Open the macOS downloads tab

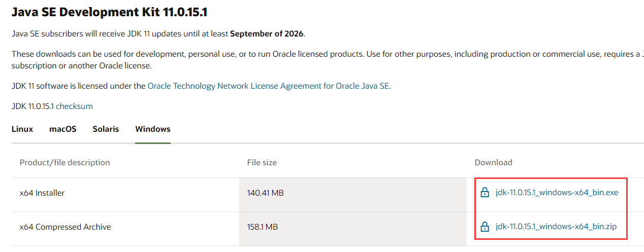(63, 129)
